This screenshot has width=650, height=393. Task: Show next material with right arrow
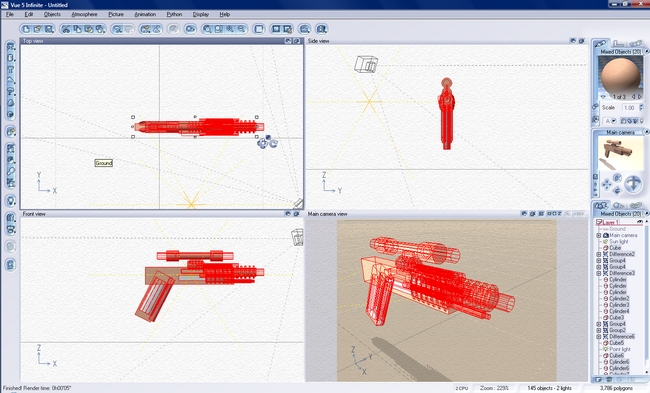click(x=639, y=97)
